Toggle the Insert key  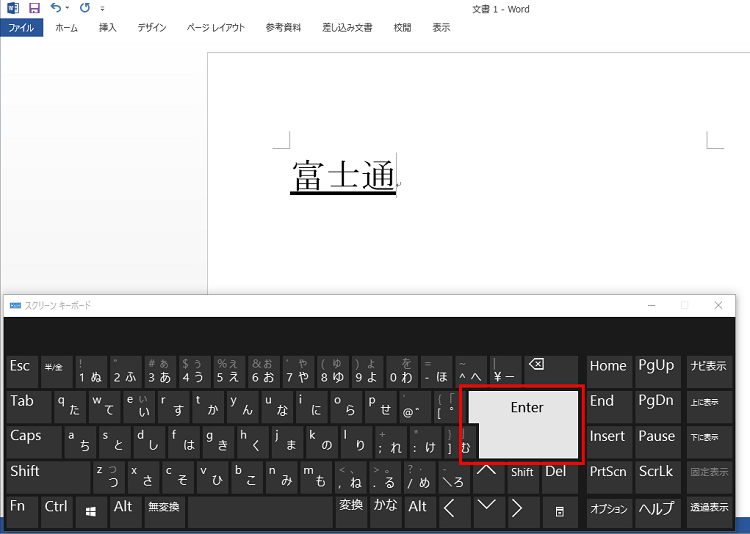pyautogui.click(x=609, y=442)
